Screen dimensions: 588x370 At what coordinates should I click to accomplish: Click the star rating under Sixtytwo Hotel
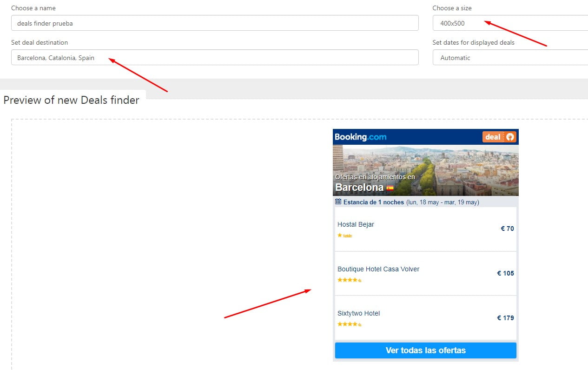(349, 324)
